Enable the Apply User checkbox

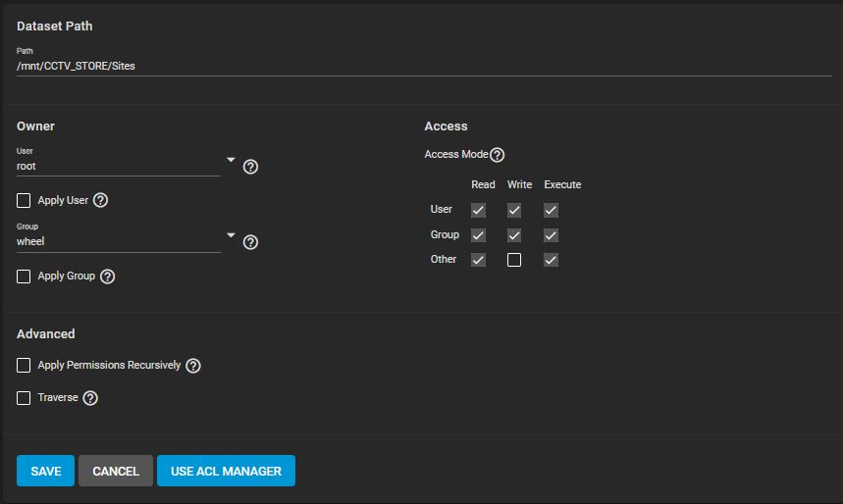24,200
